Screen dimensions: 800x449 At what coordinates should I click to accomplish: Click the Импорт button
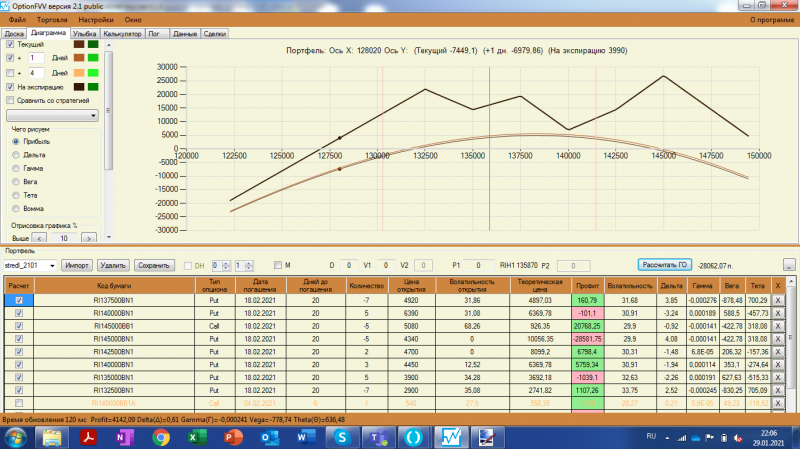coord(77,265)
